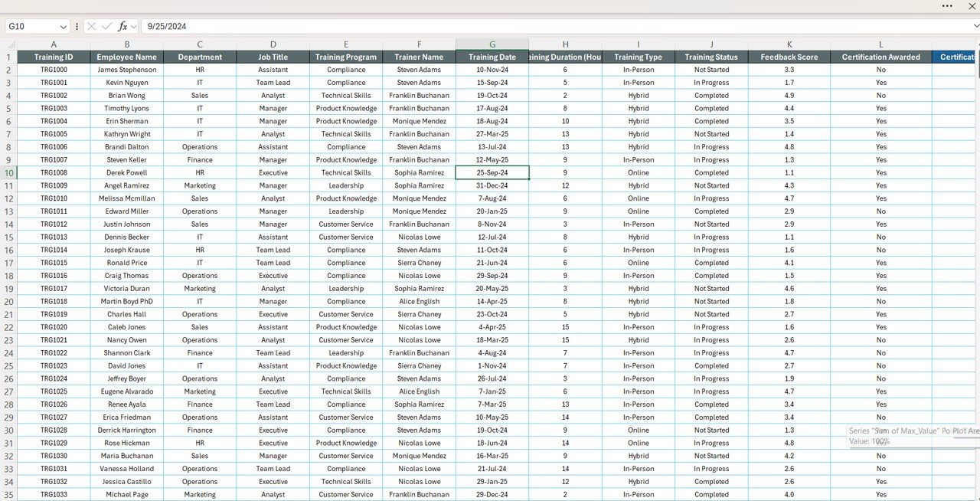Click the vertical dots next to Name Box
Image resolution: width=980 pixels, height=501 pixels.
76,25
